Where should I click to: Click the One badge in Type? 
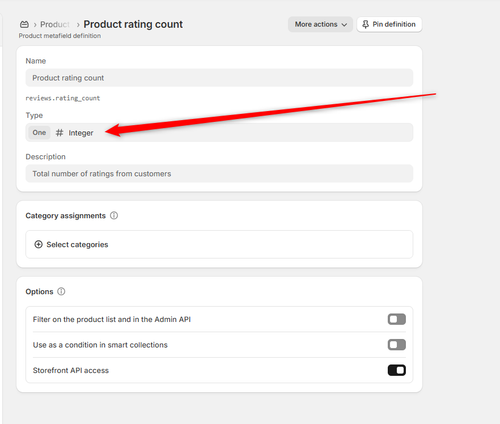point(39,132)
